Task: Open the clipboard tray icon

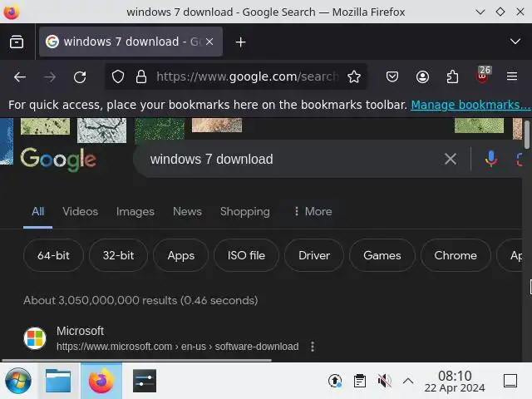Action: (360, 381)
